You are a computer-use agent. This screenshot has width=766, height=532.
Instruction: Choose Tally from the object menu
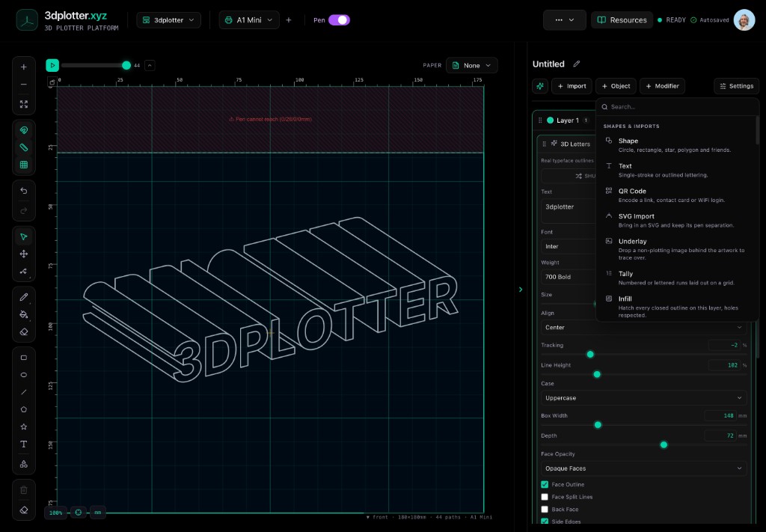tap(676, 278)
